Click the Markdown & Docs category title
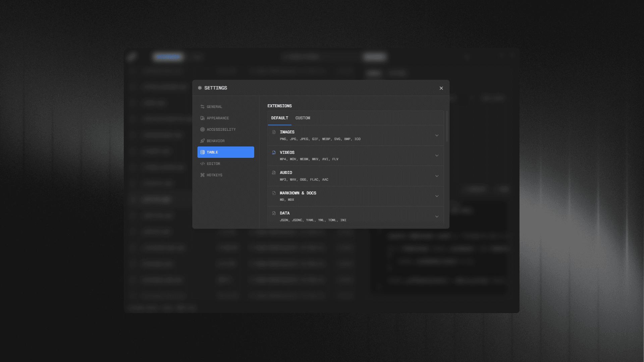Viewport: 644px width, 362px height. [298, 193]
